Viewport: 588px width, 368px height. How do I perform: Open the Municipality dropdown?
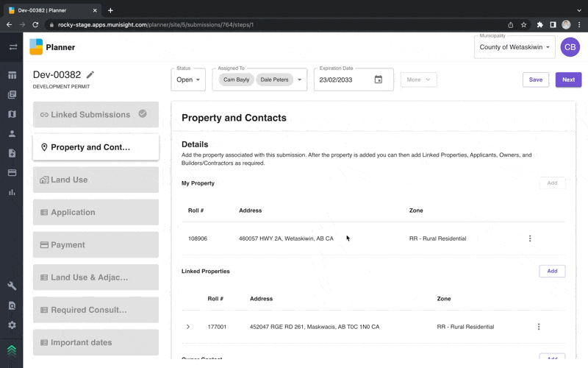514,47
